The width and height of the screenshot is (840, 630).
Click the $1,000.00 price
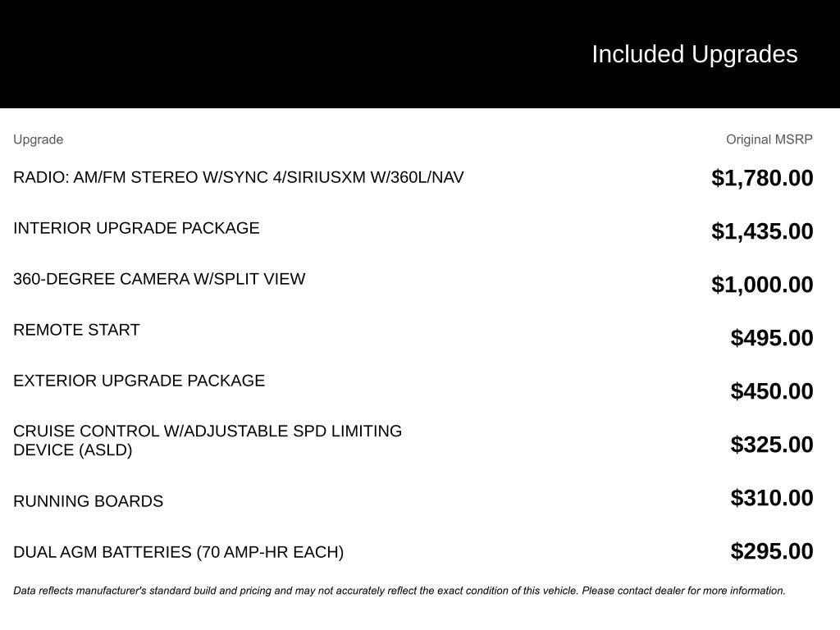[x=762, y=285]
